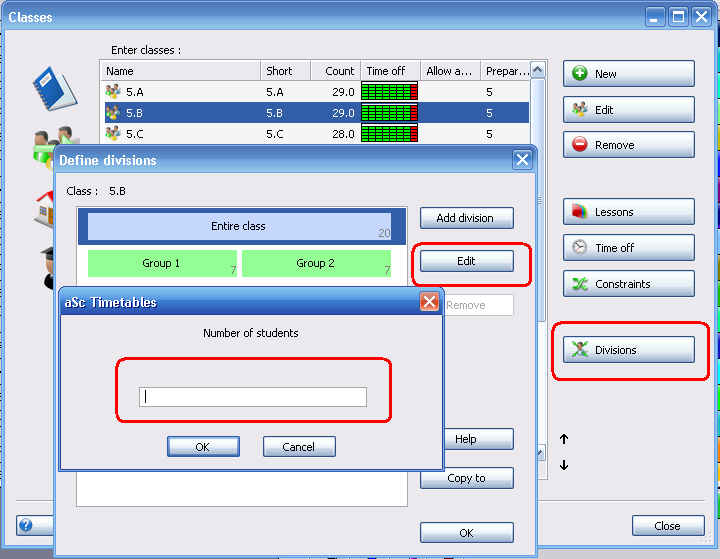Click Copy to button

tap(466, 478)
